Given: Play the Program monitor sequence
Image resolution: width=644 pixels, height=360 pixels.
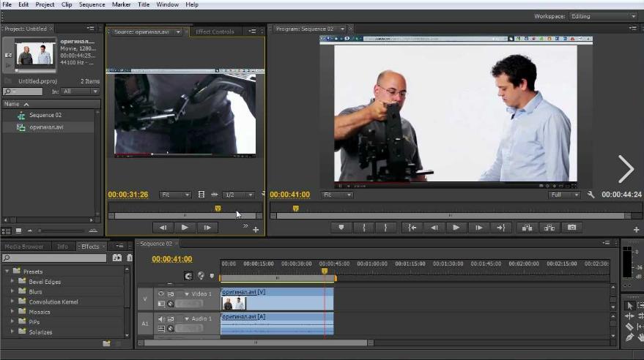Looking at the screenshot, I should tap(456, 228).
